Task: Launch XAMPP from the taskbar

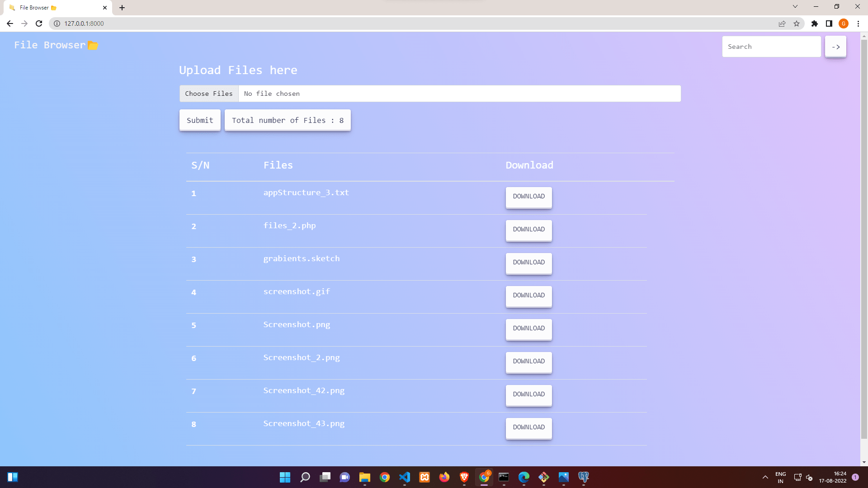Action: tap(425, 478)
